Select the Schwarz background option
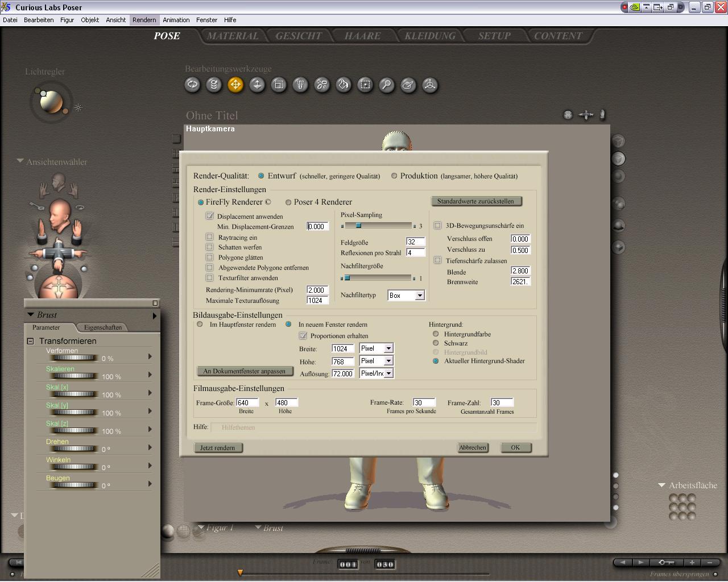Viewport: 728px width, 582px height. pyautogui.click(x=436, y=343)
